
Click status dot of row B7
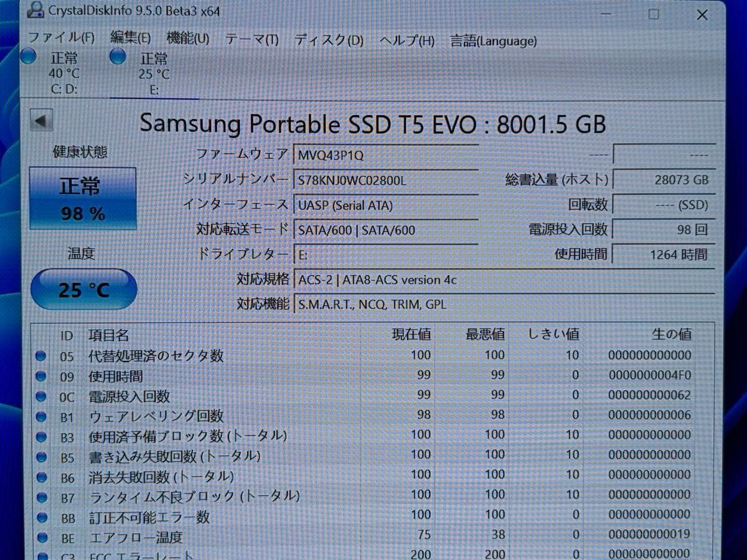[x=41, y=497]
